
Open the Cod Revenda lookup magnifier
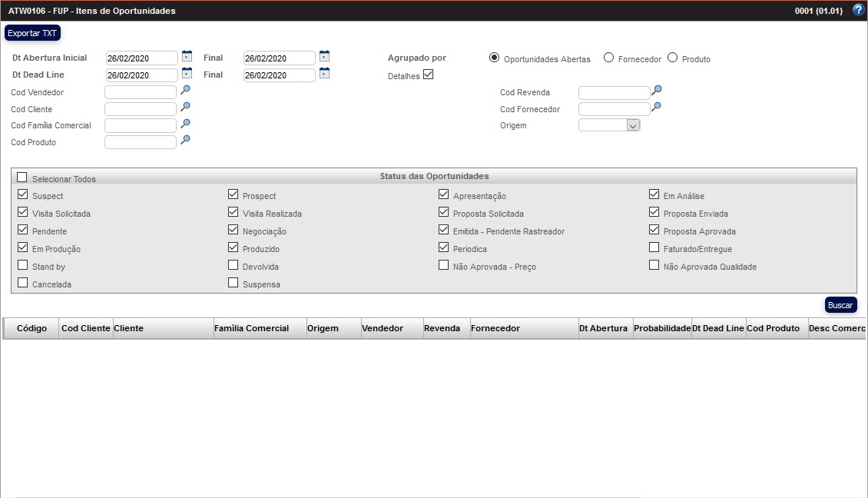pyautogui.click(x=656, y=91)
